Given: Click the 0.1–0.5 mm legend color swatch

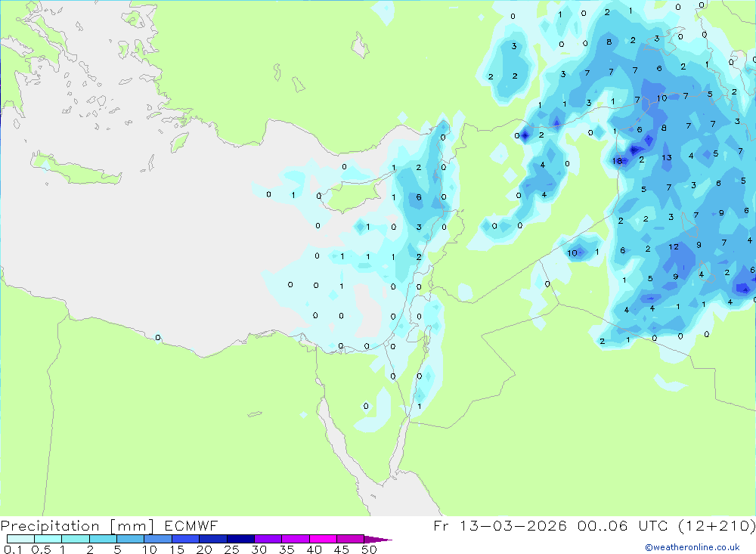Looking at the screenshot, I should click(x=20, y=539).
